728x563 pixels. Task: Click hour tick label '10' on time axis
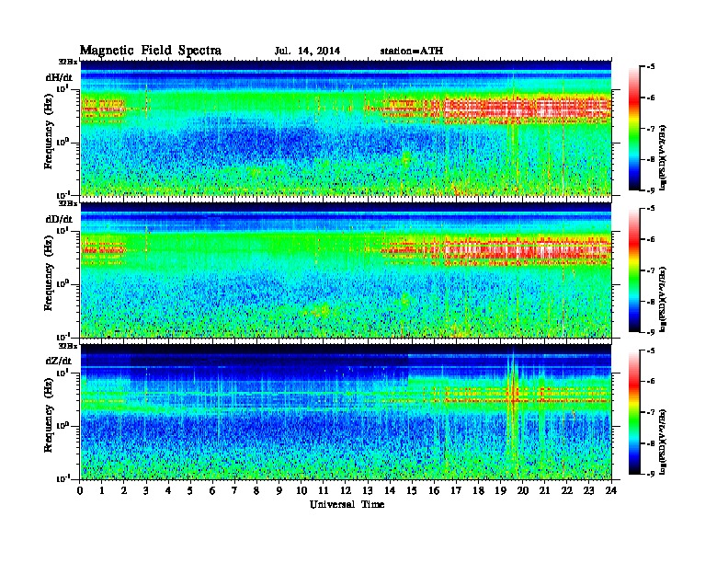click(x=301, y=490)
